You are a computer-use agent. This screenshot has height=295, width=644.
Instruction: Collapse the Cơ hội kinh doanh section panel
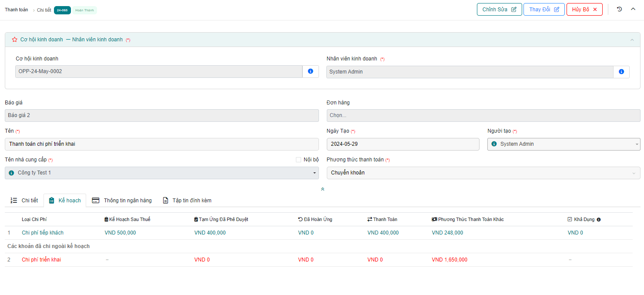tap(632, 40)
